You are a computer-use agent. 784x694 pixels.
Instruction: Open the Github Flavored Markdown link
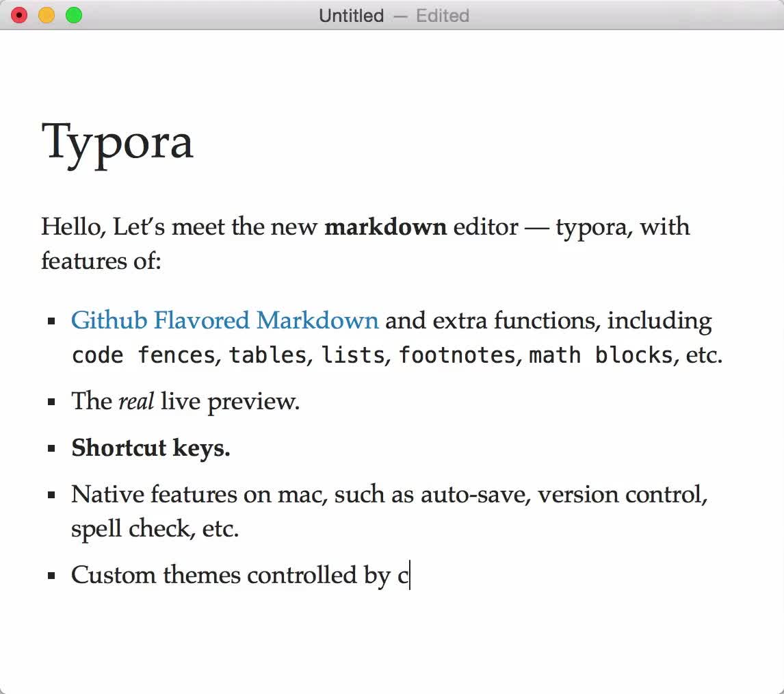click(x=224, y=320)
